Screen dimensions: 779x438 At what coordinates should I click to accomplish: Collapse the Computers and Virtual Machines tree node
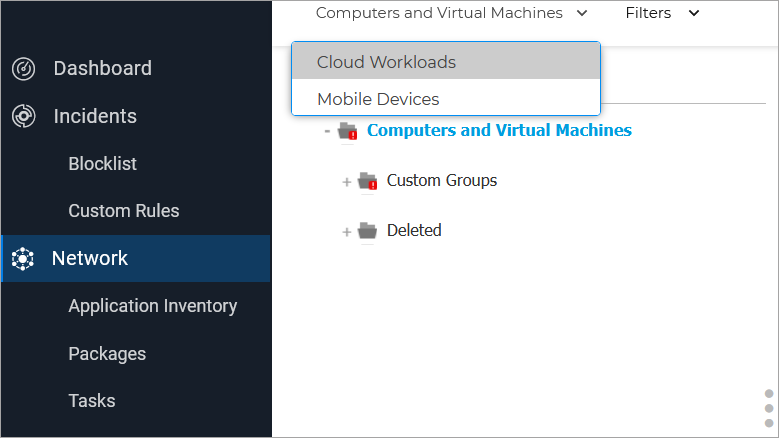[327, 131]
